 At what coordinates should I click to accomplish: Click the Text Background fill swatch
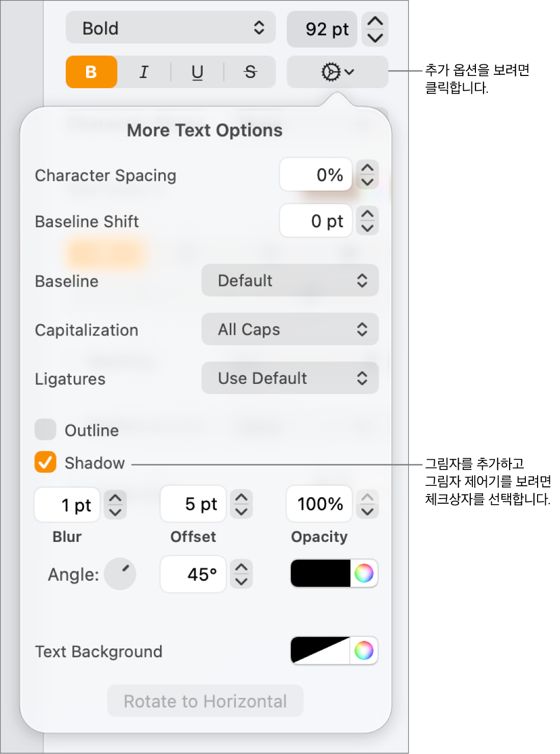coord(321,651)
